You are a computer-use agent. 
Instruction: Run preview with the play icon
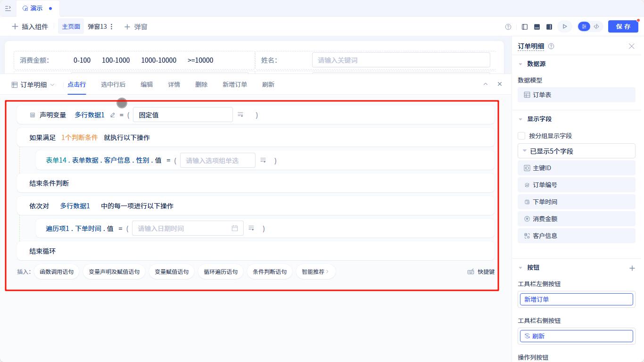coord(565,26)
